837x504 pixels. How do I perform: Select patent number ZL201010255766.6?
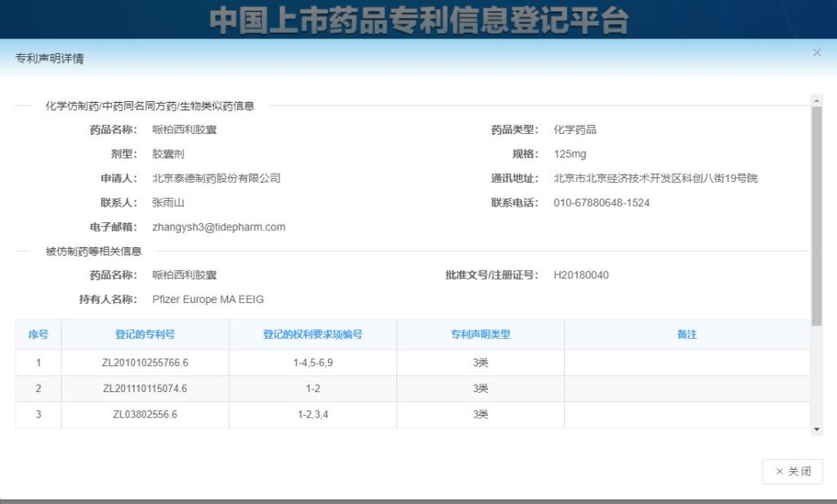[145, 363]
